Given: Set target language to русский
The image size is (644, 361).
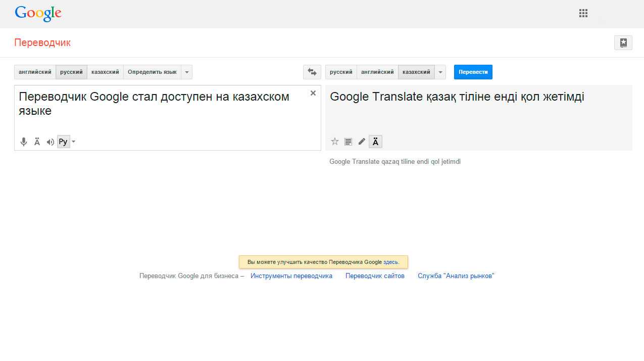Looking at the screenshot, I should pyautogui.click(x=341, y=72).
